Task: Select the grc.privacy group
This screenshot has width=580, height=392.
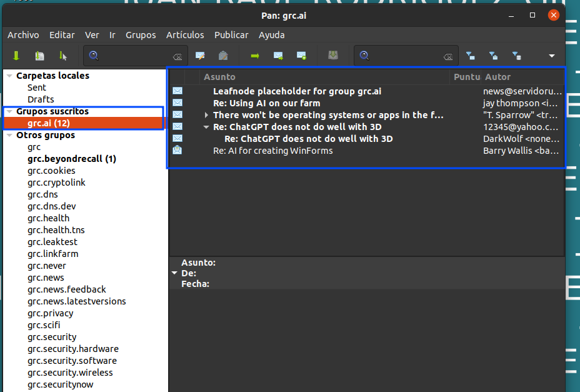Action: pos(50,313)
